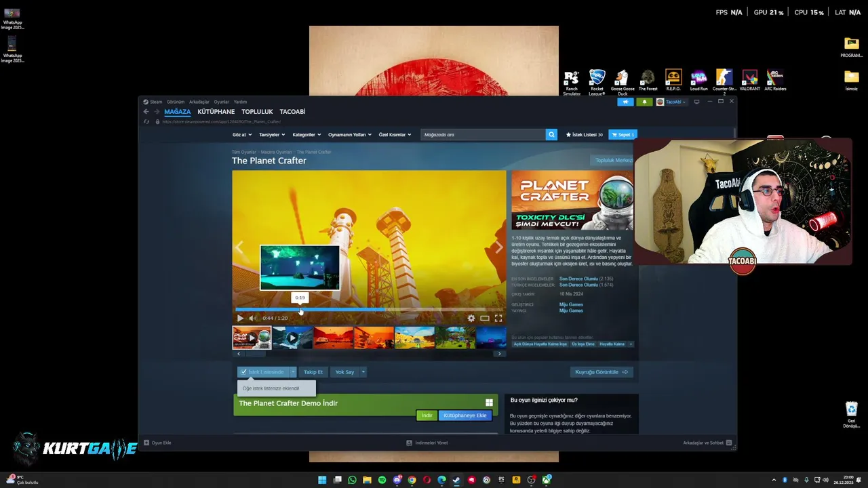Open Arkadaşlar ve Sohbet panel
Viewport: 868px width, 488px height.
coord(707,443)
